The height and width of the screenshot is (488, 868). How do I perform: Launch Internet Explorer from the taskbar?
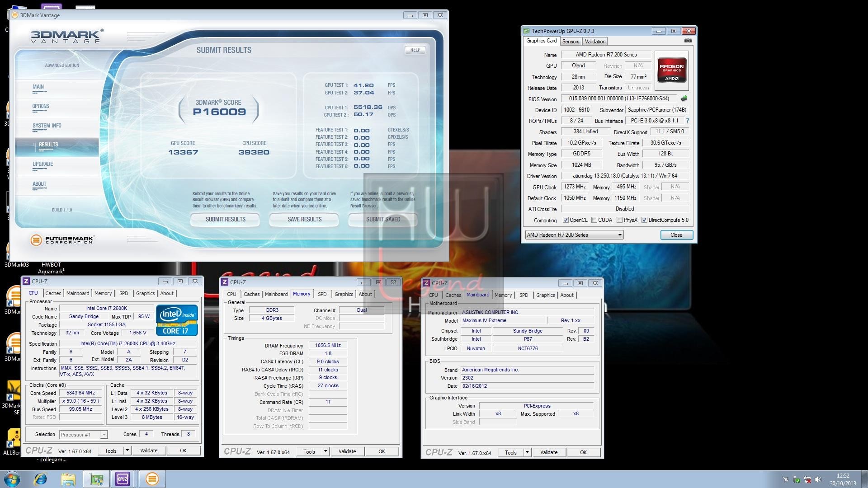tap(41, 479)
